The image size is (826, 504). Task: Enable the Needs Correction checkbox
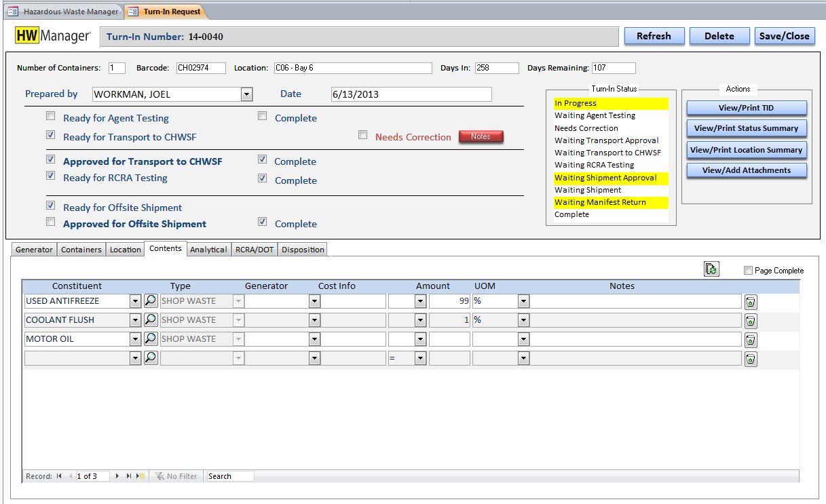pyautogui.click(x=363, y=135)
